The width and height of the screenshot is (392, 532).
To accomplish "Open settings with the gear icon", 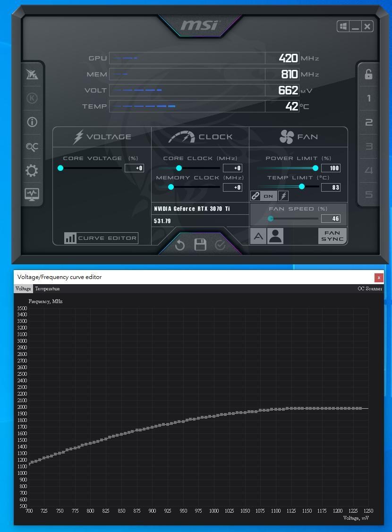I will pos(32,171).
